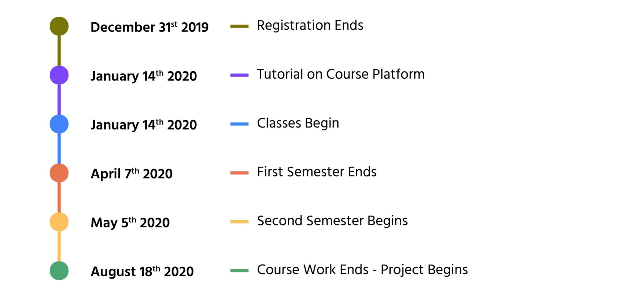Click Course Work Ends - Project Begins text

coord(362,270)
